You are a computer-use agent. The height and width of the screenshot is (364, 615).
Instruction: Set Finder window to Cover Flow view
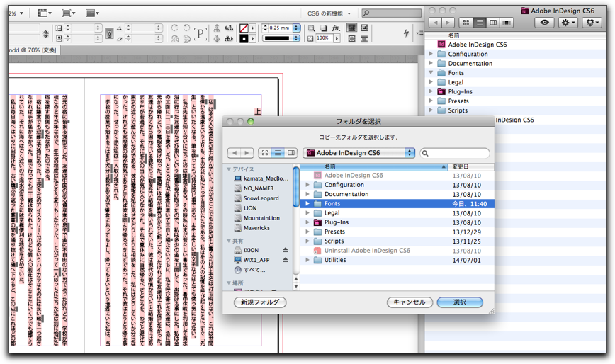(507, 23)
